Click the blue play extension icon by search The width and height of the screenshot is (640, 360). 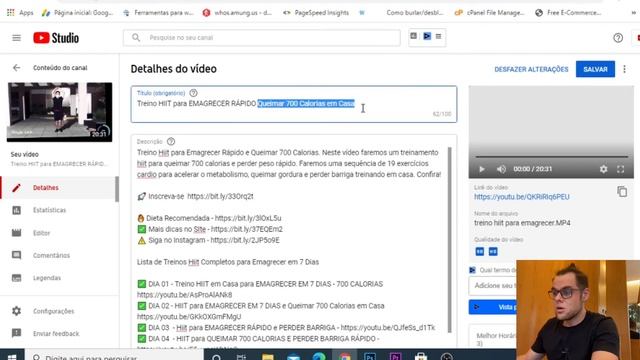click(427, 36)
